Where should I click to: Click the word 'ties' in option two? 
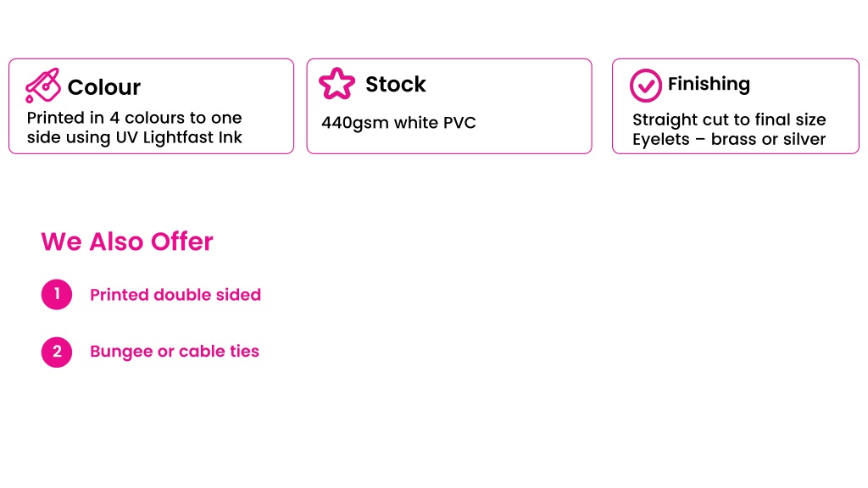[x=244, y=352]
